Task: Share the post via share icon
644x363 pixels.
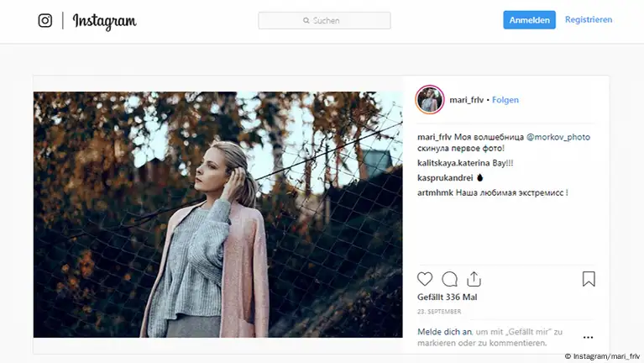Action: pyautogui.click(x=474, y=279)
